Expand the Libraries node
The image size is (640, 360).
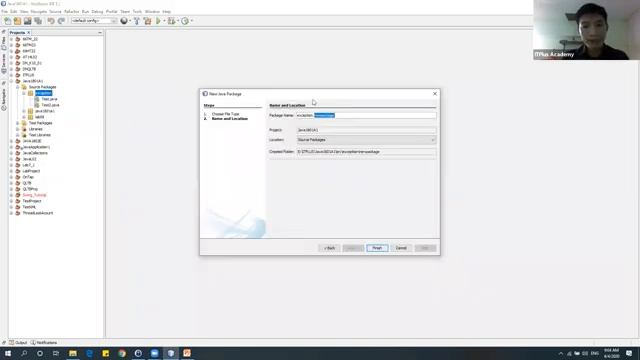[18, 129]
